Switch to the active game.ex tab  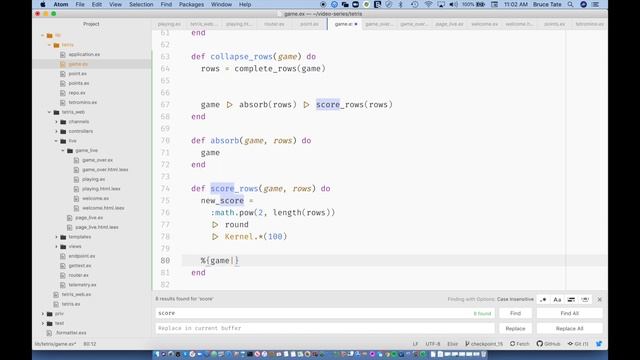345,24
